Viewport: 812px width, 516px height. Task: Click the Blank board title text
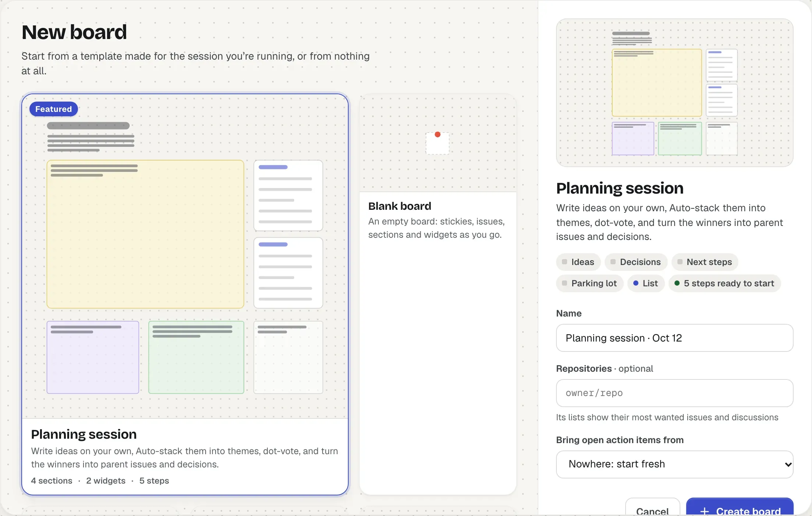pyautogui.click(x=400, y=206)
